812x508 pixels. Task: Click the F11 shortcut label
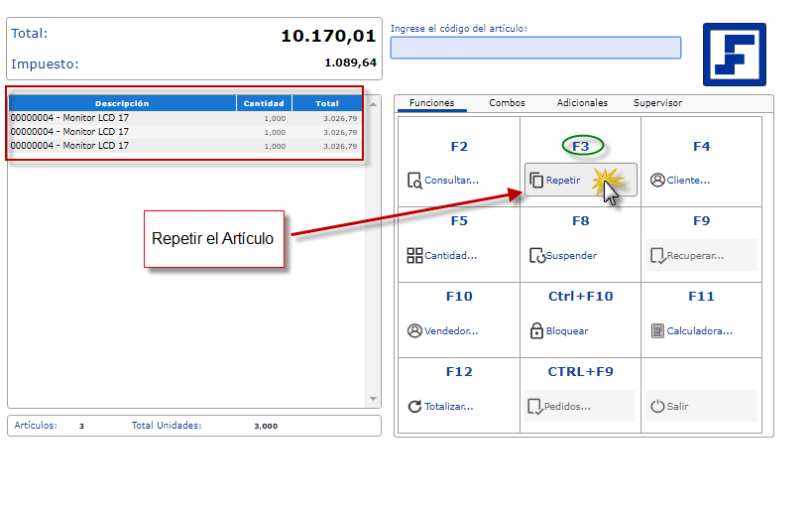pyautogui.click(x=701, y=296)
